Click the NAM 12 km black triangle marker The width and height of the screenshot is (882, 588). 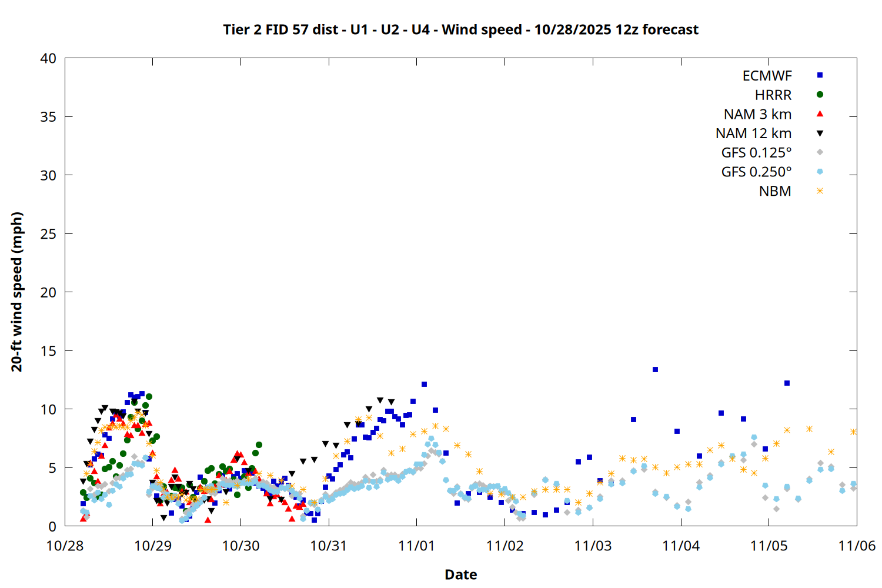[820, 133]
